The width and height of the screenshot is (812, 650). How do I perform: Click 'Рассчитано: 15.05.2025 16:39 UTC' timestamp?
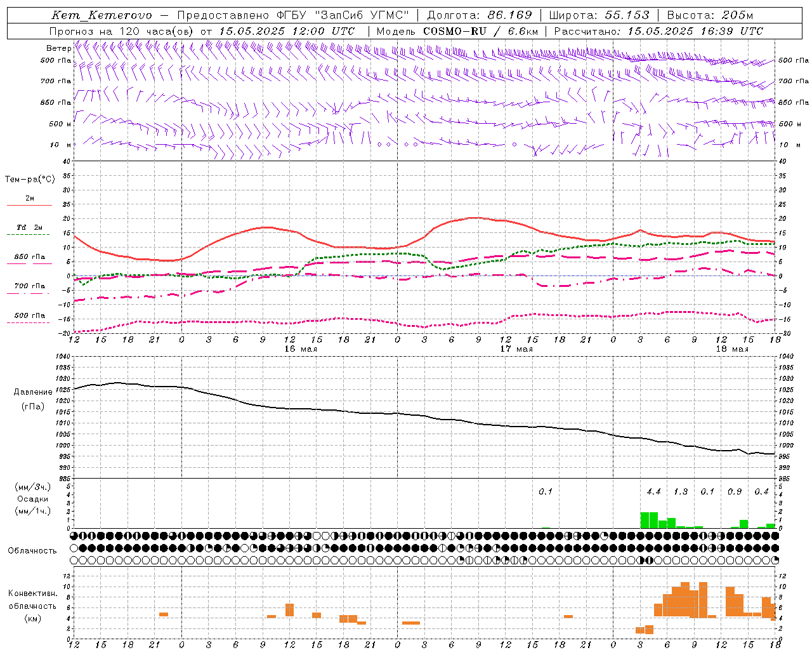[x=658, y=31]
